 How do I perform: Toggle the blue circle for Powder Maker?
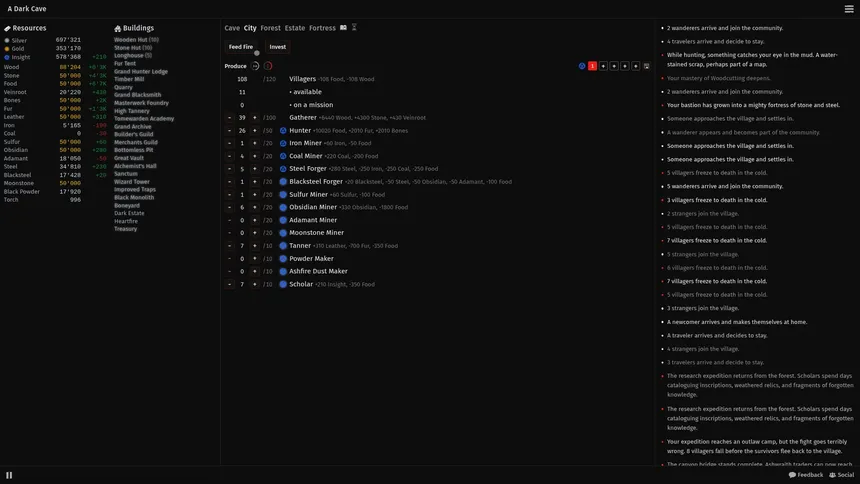pos(283,258)
